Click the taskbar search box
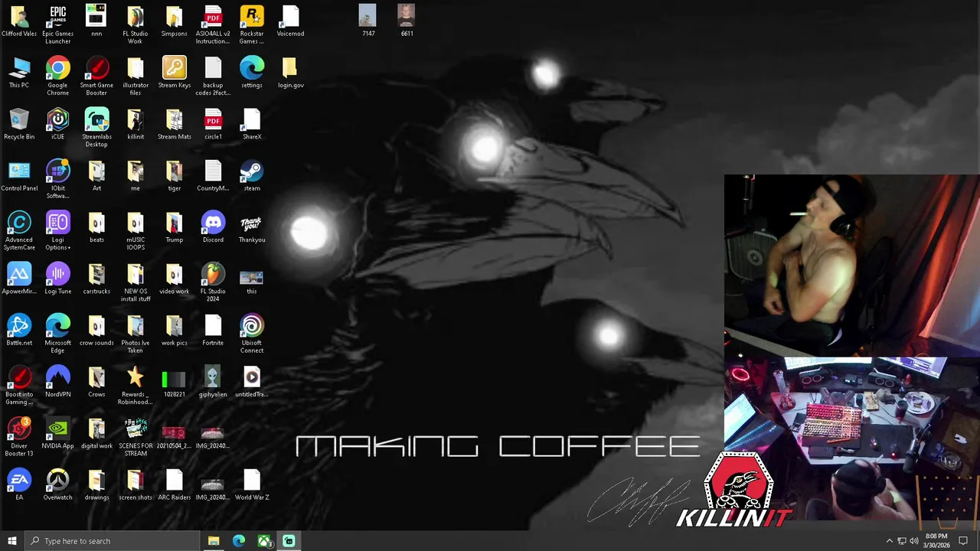This screenshot has height=551, width=980. pyautogui.click(x=112, y=541)
